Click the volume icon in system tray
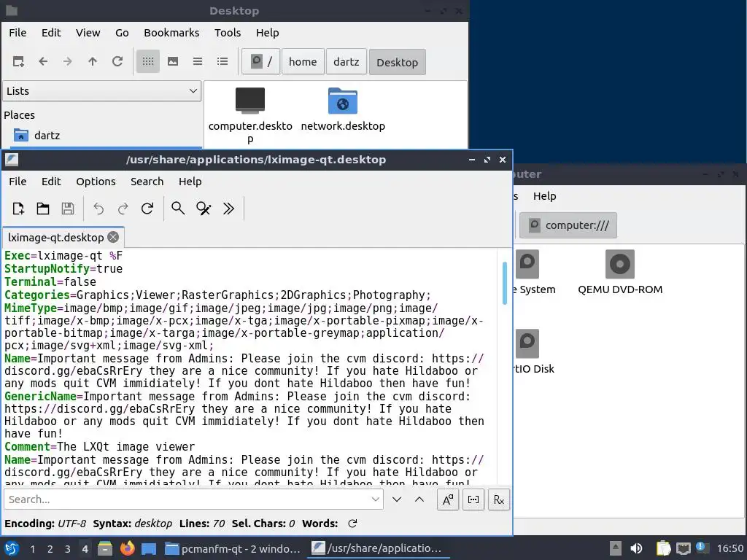Screen dimensions: 747x560 tap(636, 548)
